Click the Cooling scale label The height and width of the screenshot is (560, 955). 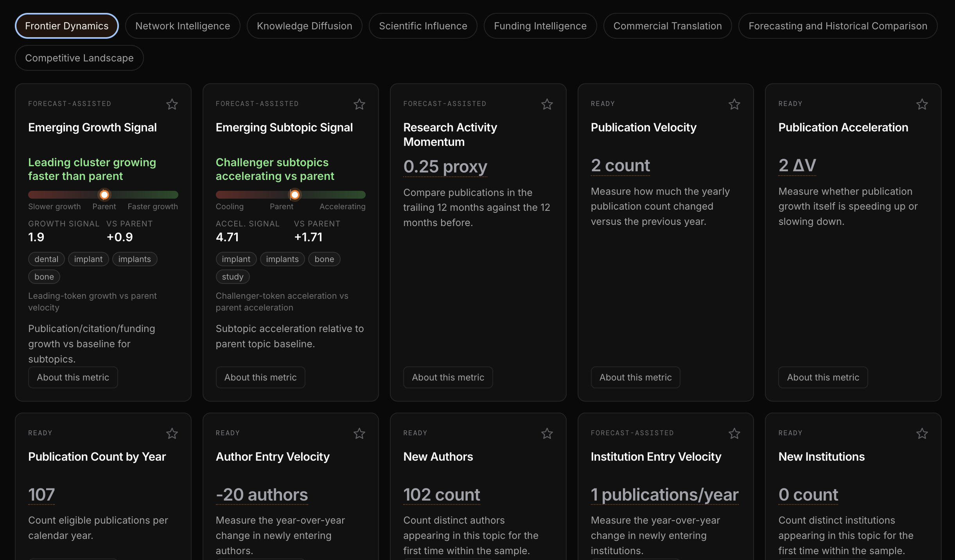(x=230, y=206)
